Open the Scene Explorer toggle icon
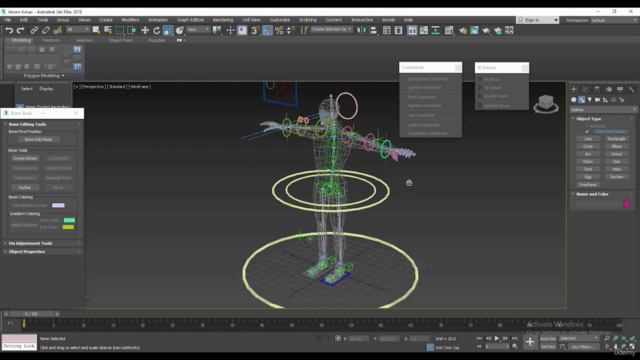 [x=387, y=30]
